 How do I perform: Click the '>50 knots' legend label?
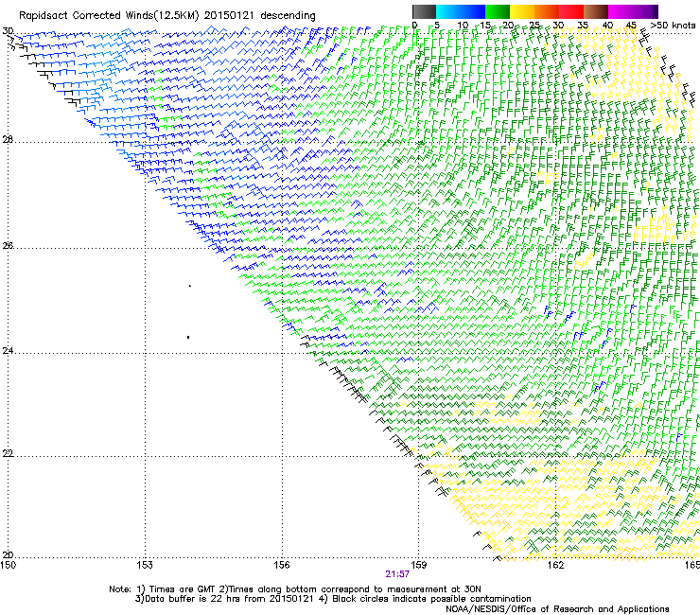pyautogui.click(x=673, y=26)
